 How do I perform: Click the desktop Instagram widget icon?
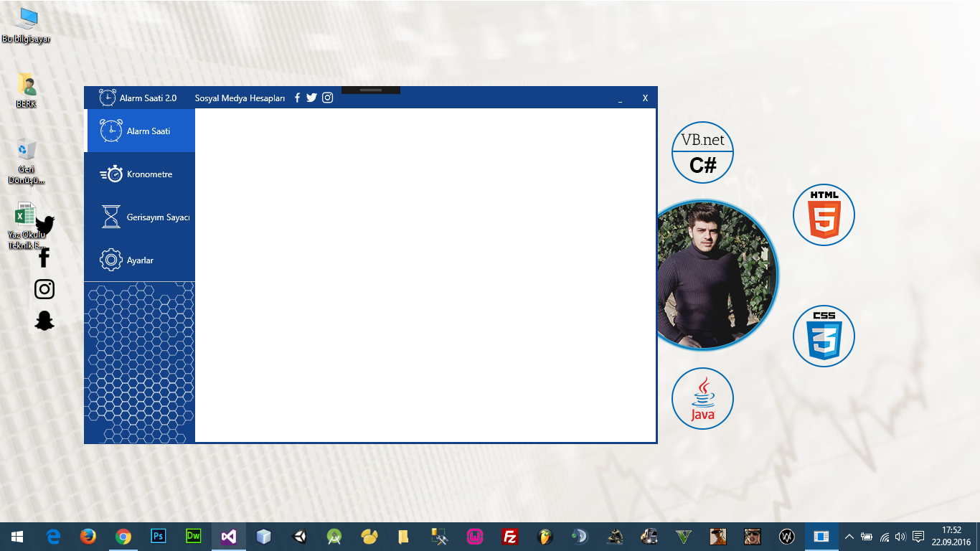point(44,289)
